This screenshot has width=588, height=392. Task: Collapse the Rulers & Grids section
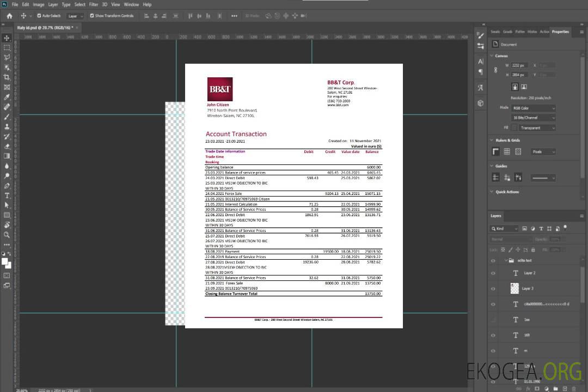tap(492, 140)
